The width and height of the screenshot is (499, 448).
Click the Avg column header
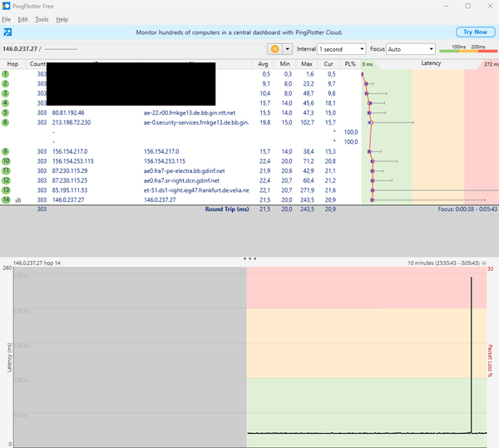coord(263,64)
